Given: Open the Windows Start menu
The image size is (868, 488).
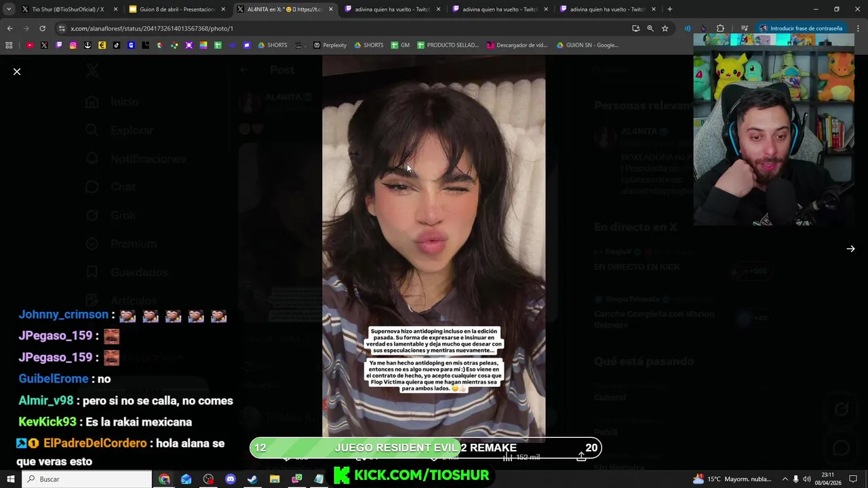Looking at the screenshot, I should point(10,479).
